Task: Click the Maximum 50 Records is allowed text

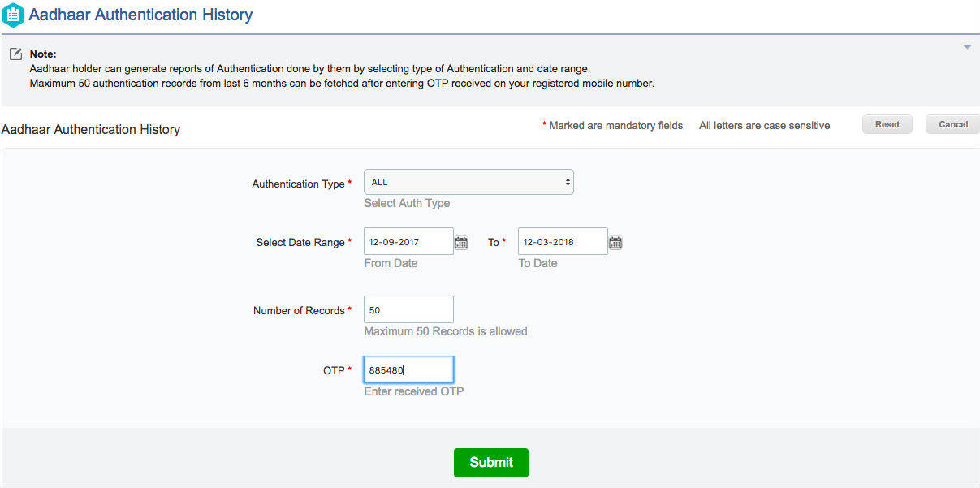Action: (445, 331)
